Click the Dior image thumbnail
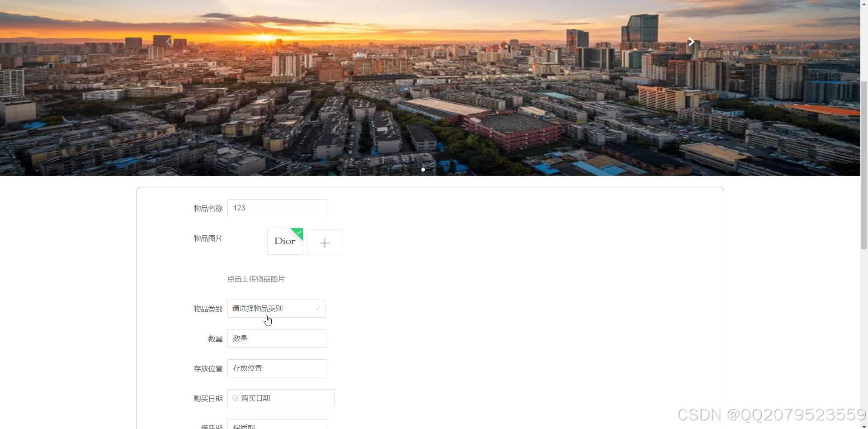The height and width of the screenshot is (429, 868). (285, 241)
